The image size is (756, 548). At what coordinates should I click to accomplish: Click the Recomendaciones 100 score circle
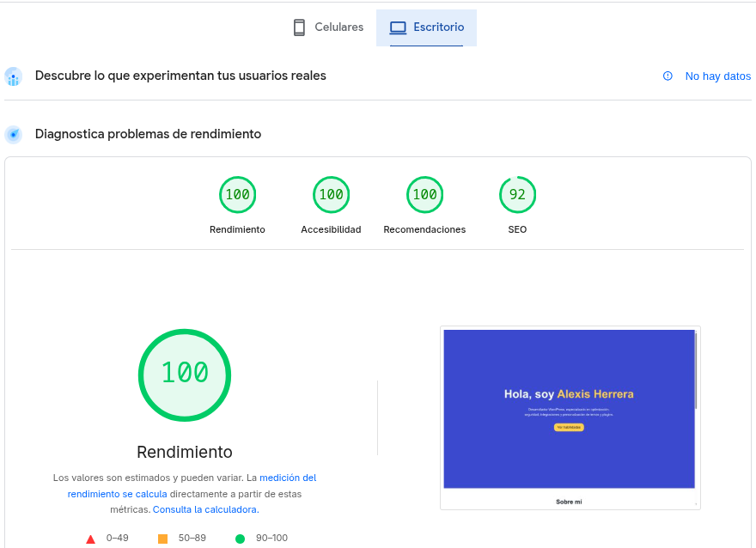(x=424, y=194)
